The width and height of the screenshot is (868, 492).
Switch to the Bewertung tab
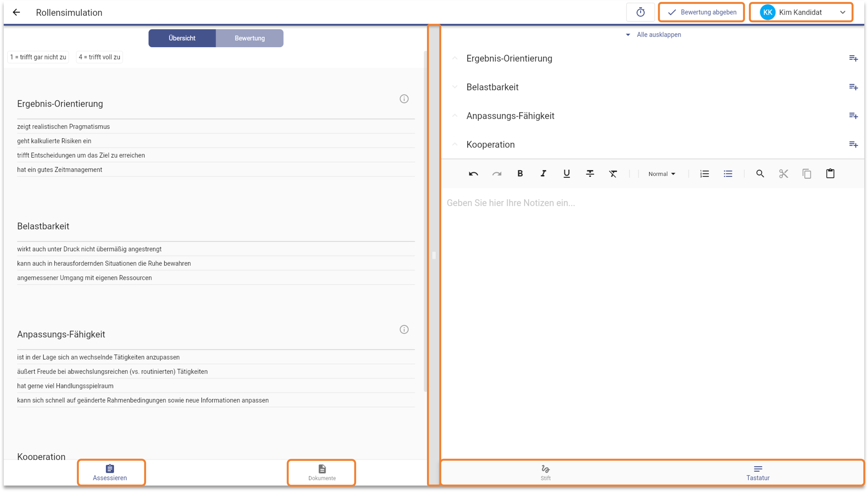tap(250, 38)
